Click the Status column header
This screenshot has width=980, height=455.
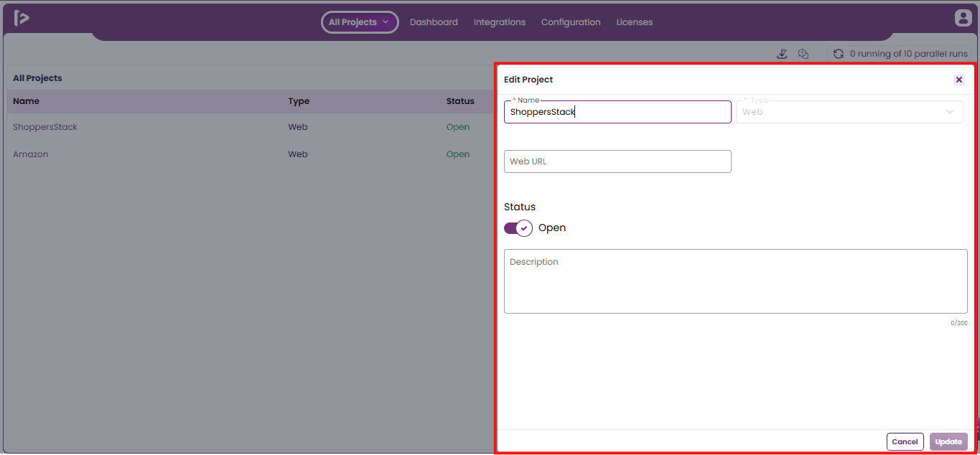pos(460,101)
